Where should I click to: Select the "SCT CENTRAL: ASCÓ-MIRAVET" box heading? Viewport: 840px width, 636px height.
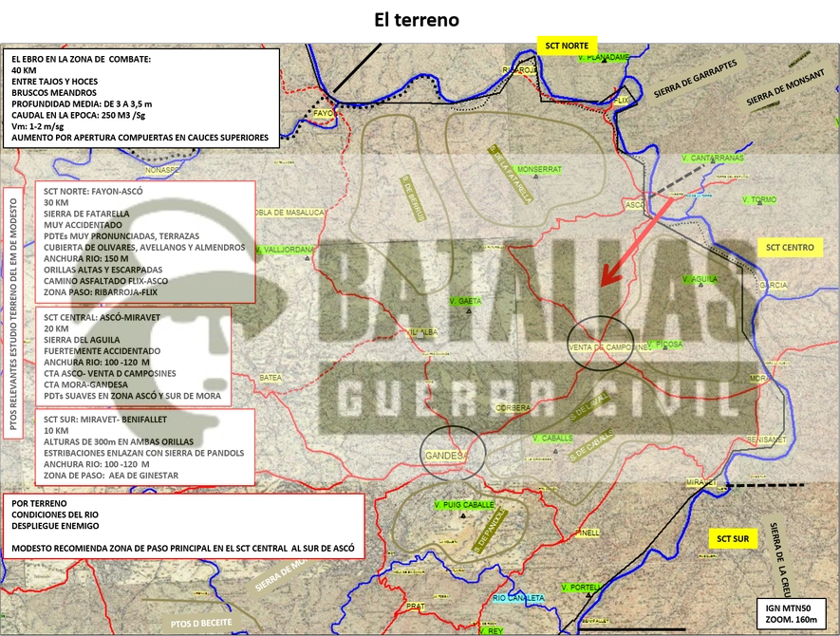click(102, 318)
